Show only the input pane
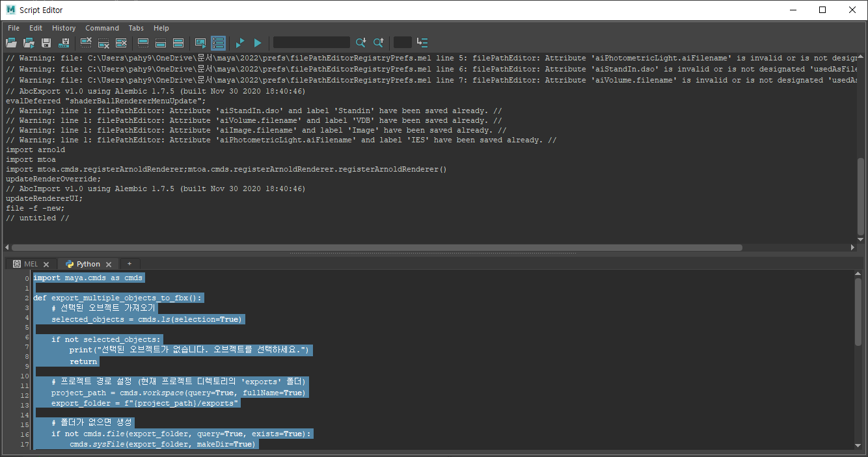The width and height of the screenshot is (868, 457). (161, 43)
